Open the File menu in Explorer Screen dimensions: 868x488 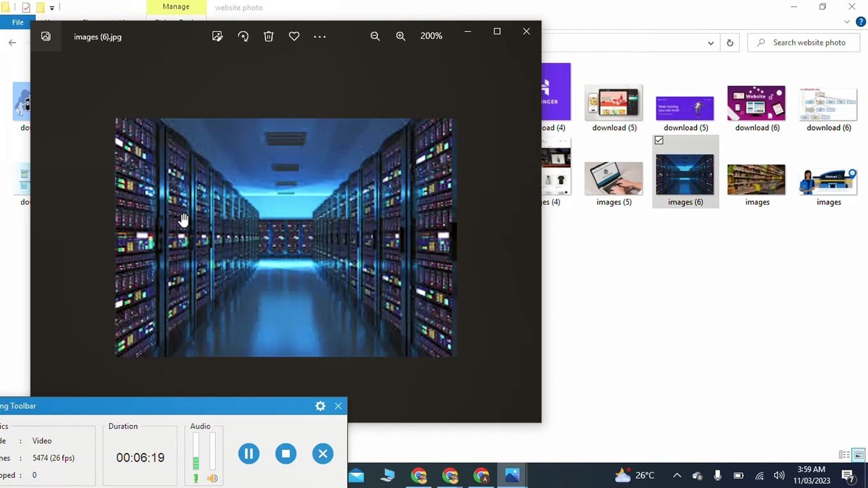(x=18, y=22)
